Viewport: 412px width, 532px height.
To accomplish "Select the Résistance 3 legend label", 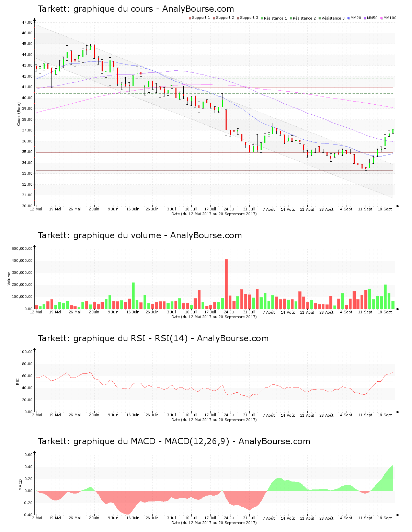I will click(333, 18).
